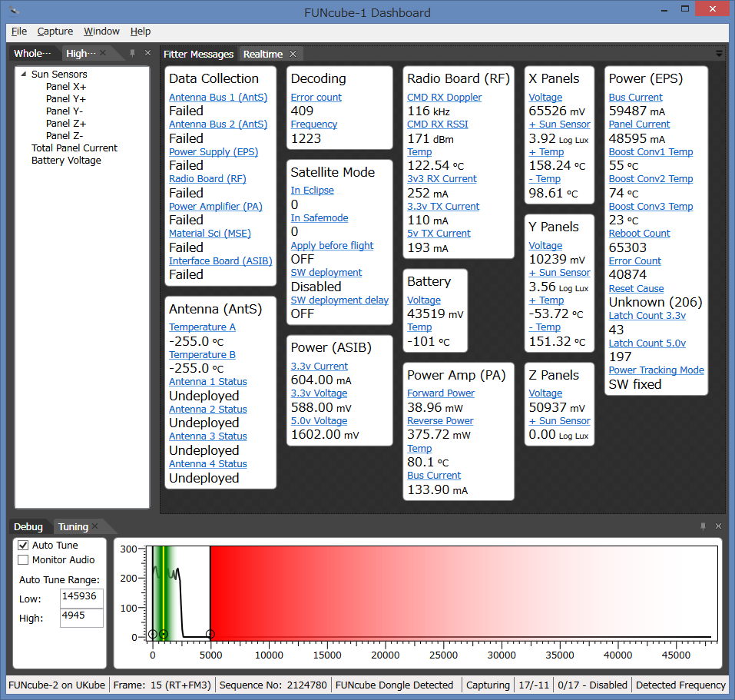
Task: Select Panel Y- in tree
Action: [x=65, y=111]
